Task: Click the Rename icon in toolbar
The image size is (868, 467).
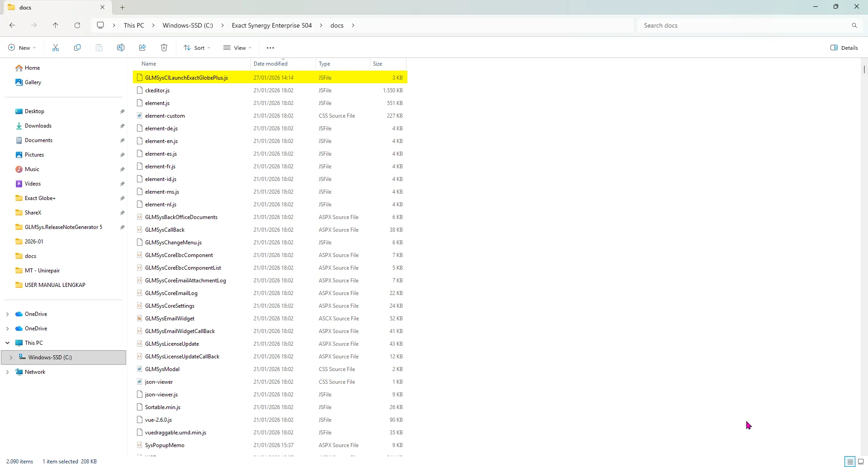Action: coord(121,48)
